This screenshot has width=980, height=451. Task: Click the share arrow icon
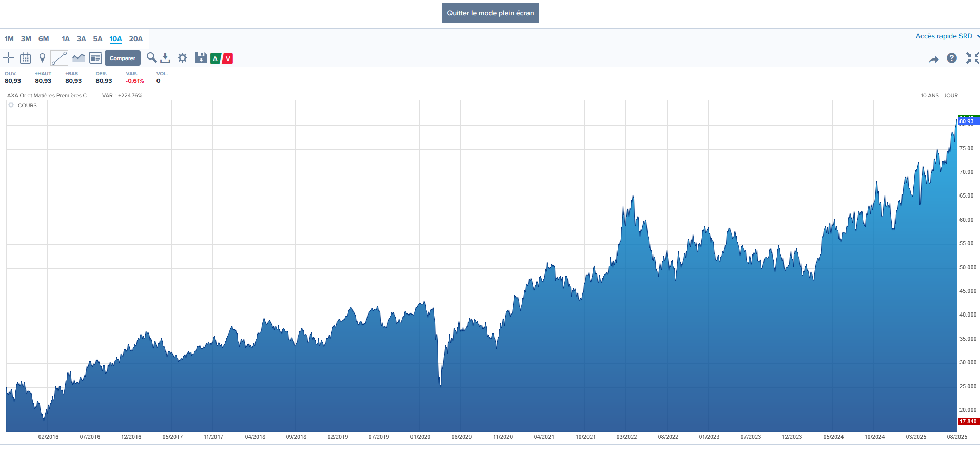[x=933, y=60]
